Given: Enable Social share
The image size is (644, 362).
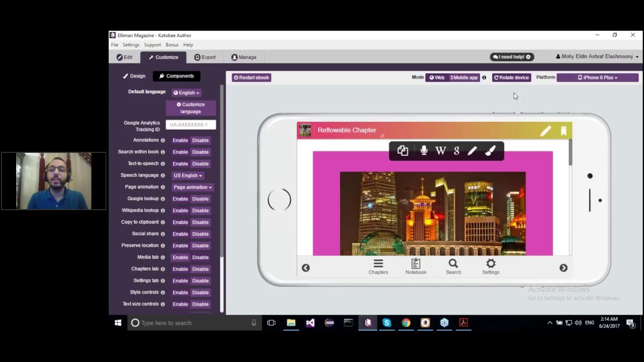Looking at the screenshot, I should 180,234.
